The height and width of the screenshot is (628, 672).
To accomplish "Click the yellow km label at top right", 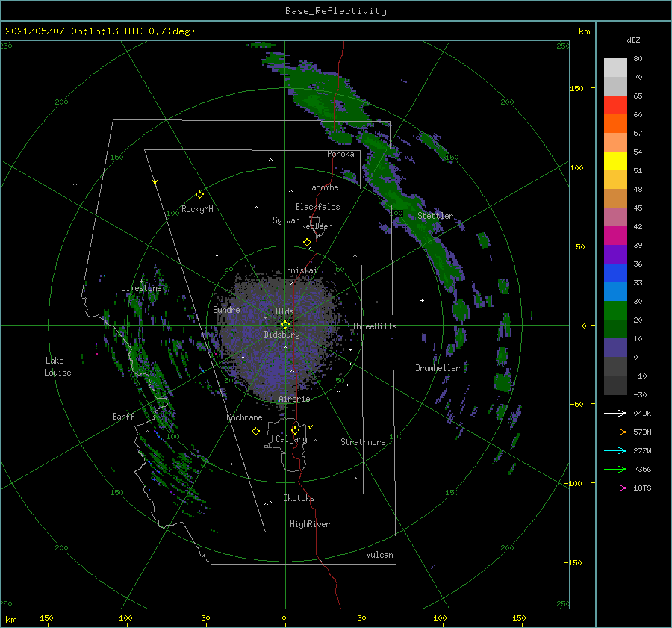I will tap(584, 31).
